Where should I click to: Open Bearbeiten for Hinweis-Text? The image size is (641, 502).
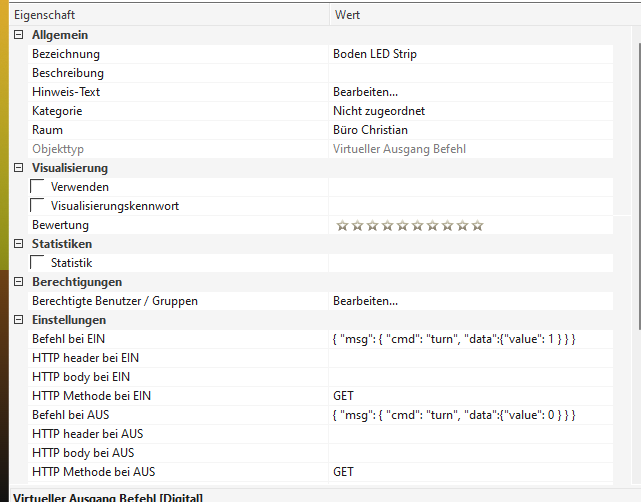coord(365,92)
